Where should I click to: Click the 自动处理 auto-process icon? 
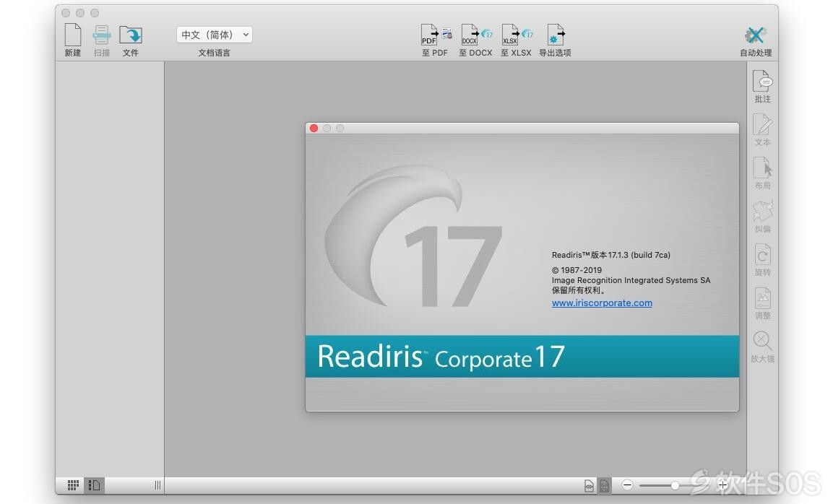pos(755,35)
